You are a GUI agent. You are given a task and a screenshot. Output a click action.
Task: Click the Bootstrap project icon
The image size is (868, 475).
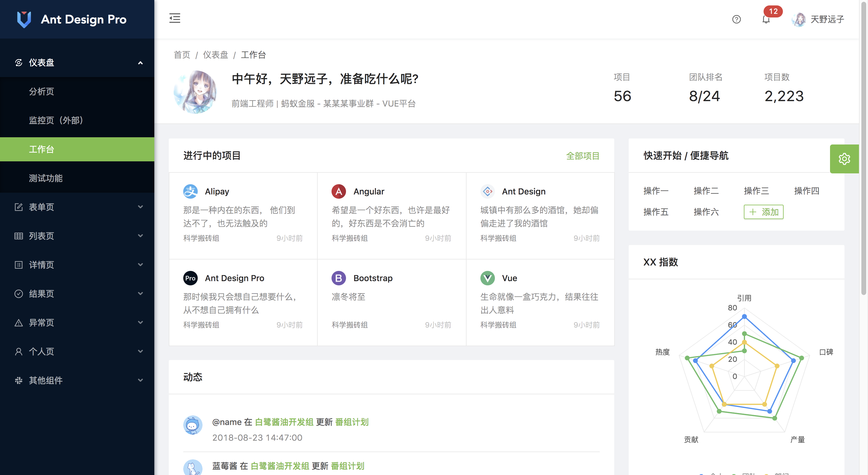pyautogui.click(x=339, y=278)
